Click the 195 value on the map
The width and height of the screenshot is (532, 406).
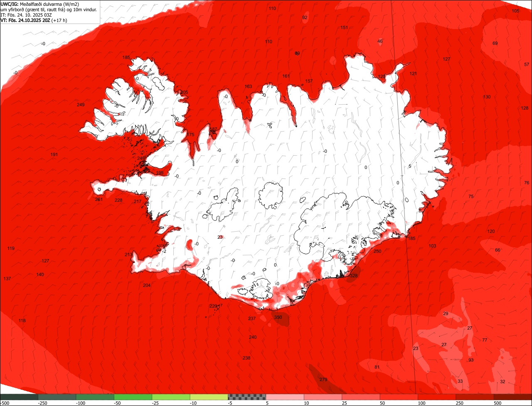tap(160, 173)
